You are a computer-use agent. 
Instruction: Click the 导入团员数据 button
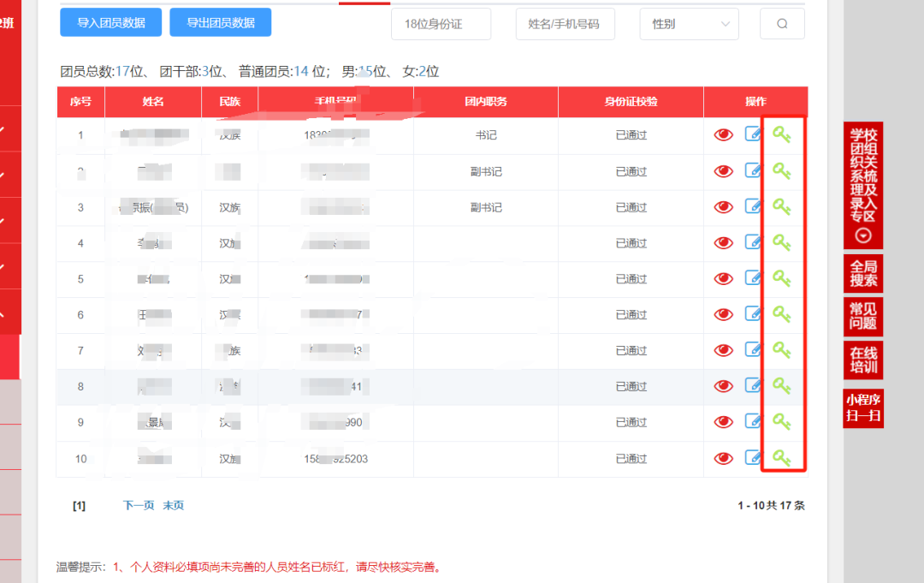pyautogui.click(x=111, y=23)
